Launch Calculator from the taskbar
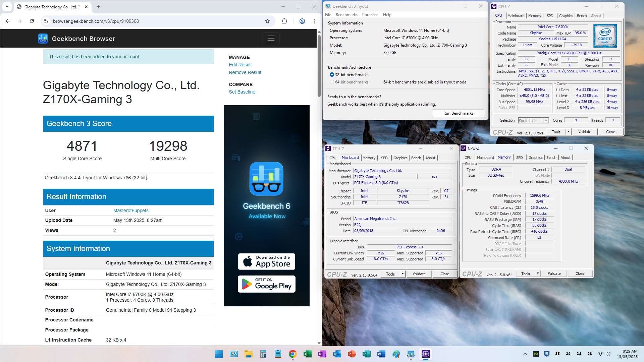This screenshot has height=362, width=644. 263,354
